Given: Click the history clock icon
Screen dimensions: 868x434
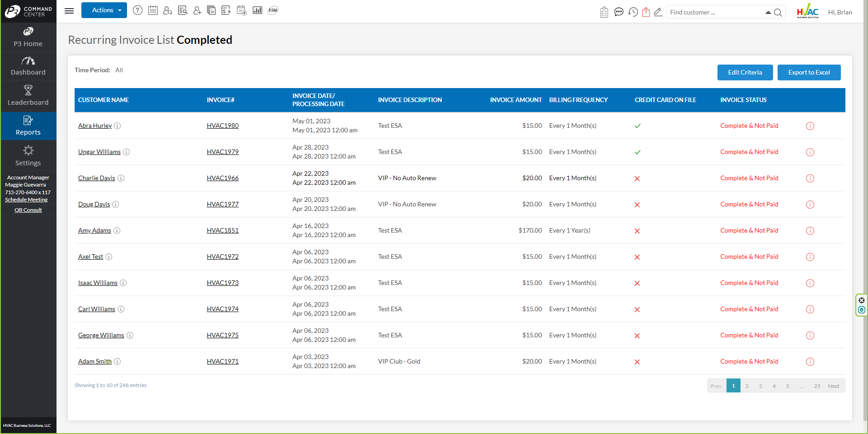Looking at the screenshot, I should [633, 12].
